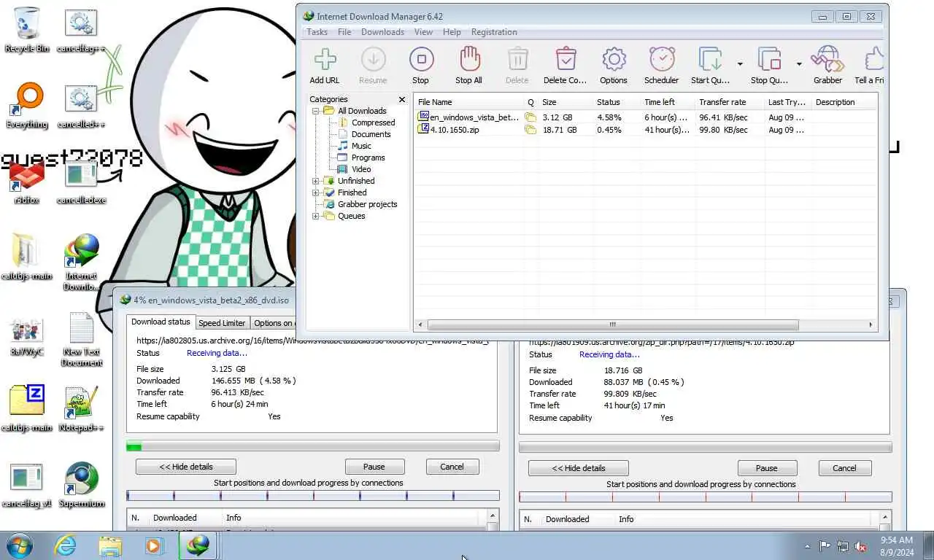The height and width of the screenshot is (560, 934).
Task: Sort list by File Name column
Action: 469,102
